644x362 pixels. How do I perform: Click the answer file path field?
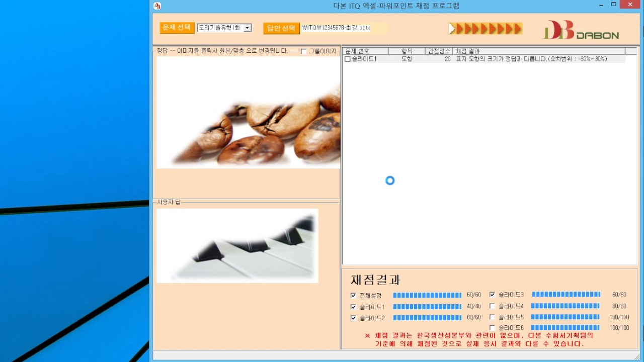click(x=344, y=28)
